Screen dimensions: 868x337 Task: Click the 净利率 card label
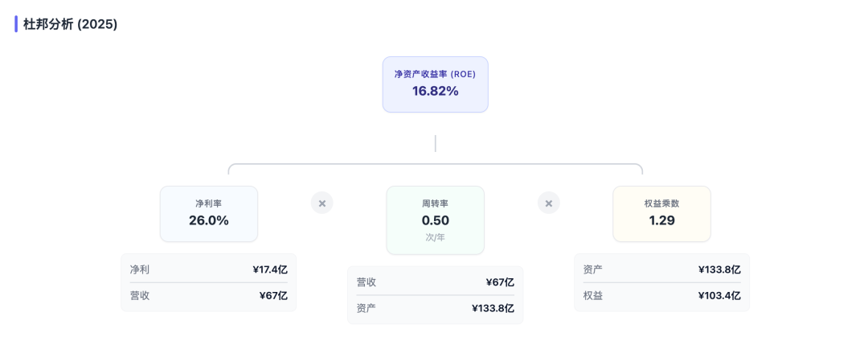pyautogui.click(x=208, y=203)
